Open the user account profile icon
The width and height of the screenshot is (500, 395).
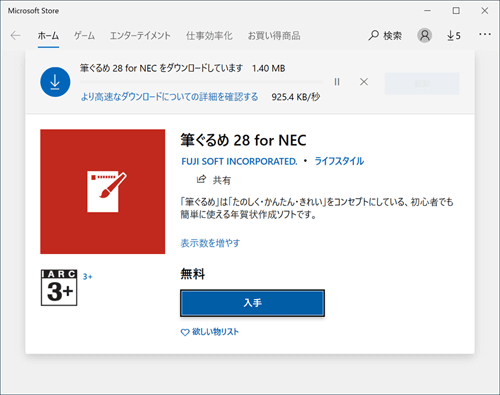pos(424,35)
